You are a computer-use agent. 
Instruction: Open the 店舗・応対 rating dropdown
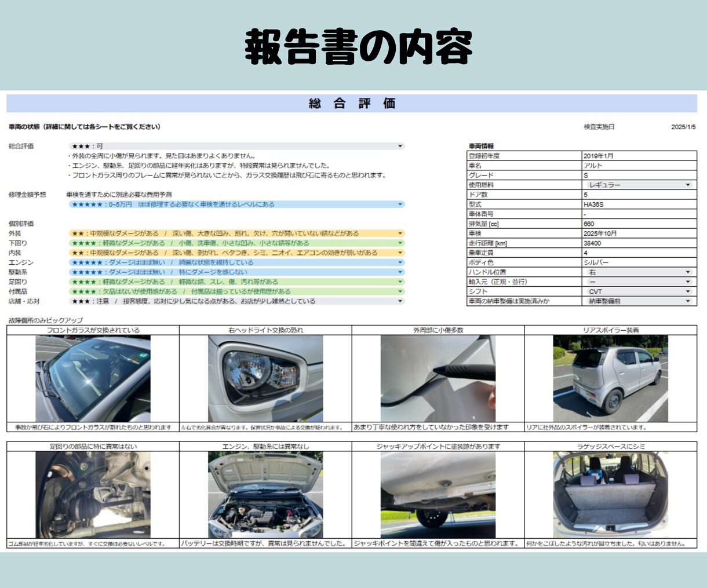(x=236, y=301)
